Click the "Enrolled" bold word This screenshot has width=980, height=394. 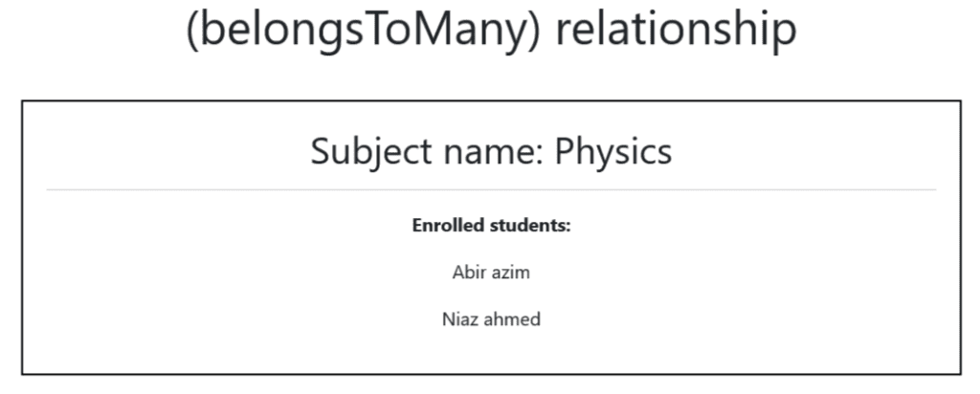point(448,226)
